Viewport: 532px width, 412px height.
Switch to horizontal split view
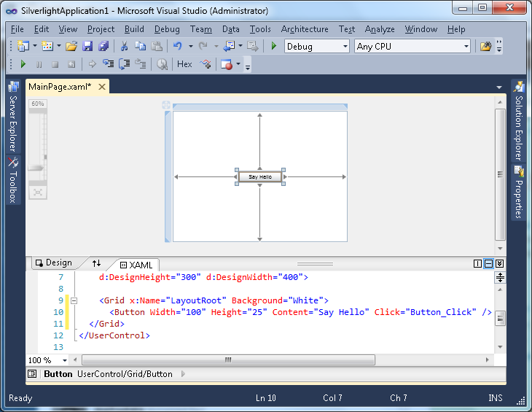(x=489, y=264)
